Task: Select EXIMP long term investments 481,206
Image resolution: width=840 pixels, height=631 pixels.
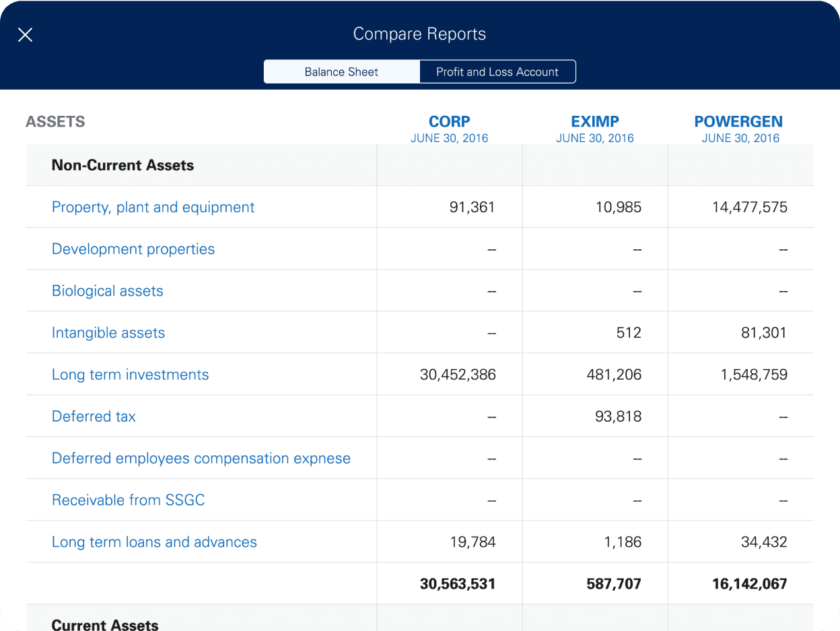Action: [615, 374]
